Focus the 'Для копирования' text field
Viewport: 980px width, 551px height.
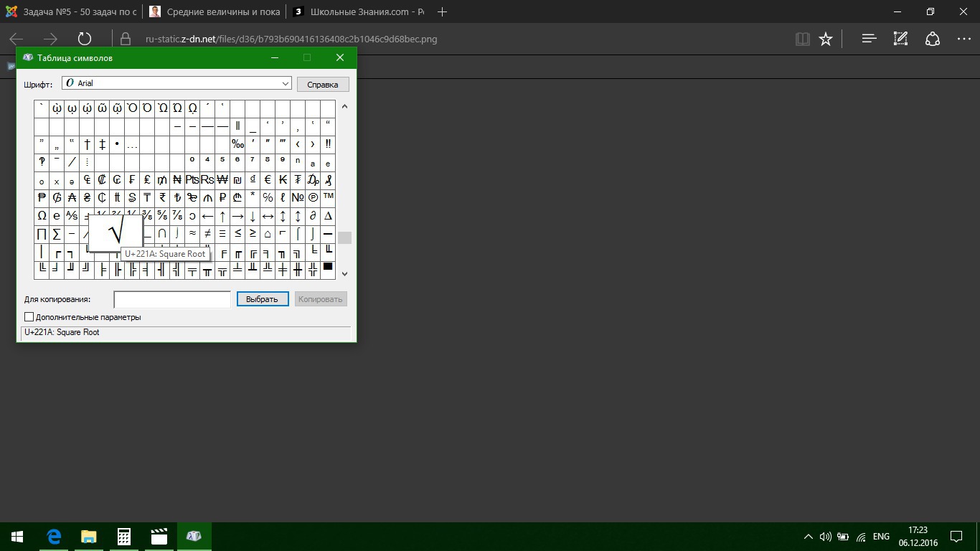(172, 299)
